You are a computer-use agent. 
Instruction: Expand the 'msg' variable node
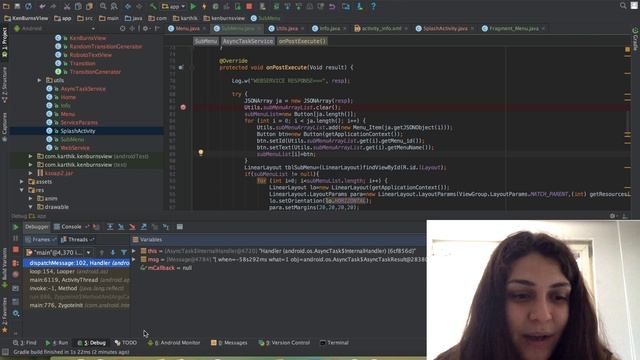[x=134, y=260]
